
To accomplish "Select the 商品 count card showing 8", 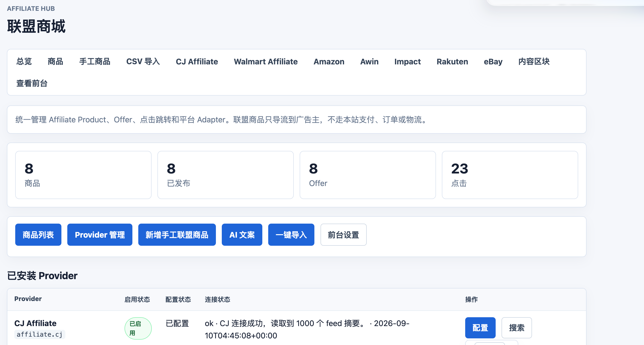I will point(83,175).
